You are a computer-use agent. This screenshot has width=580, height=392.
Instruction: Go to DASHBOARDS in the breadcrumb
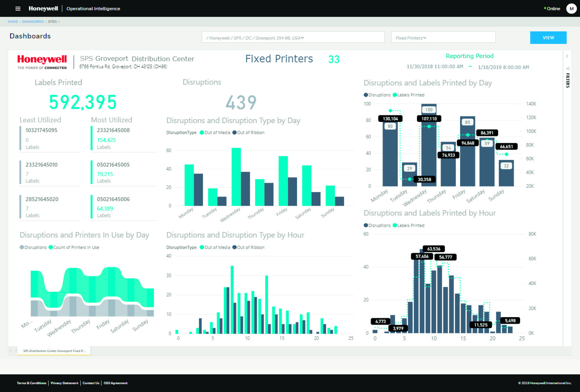pyautogui.click(x=33, y=22)
